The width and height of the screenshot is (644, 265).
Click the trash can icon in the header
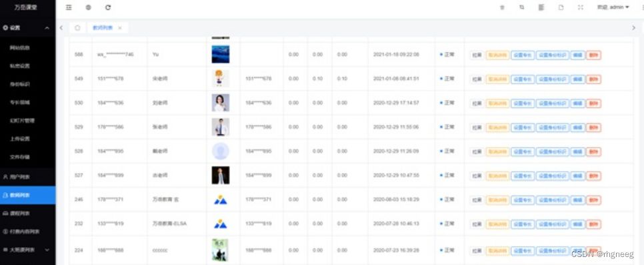point(502,7)
